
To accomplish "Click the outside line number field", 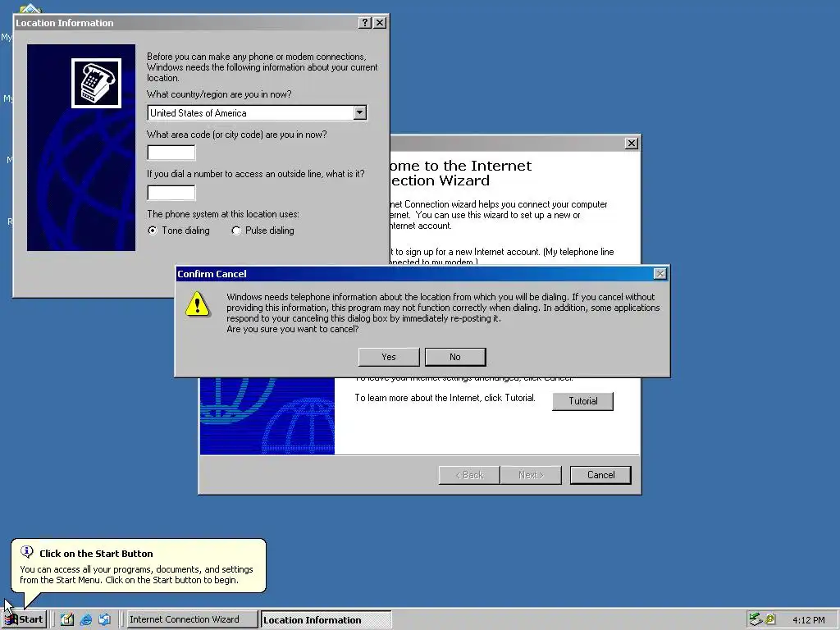I will (171, 193).
